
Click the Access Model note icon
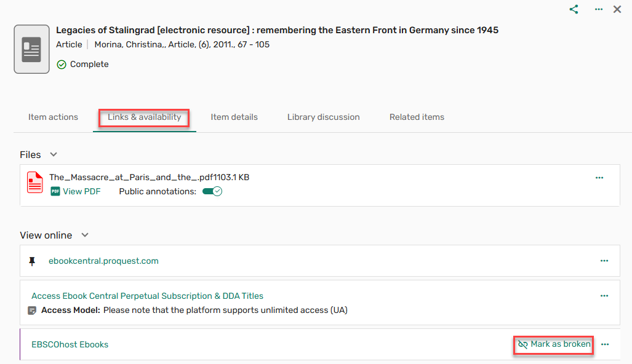coord(32,311)
